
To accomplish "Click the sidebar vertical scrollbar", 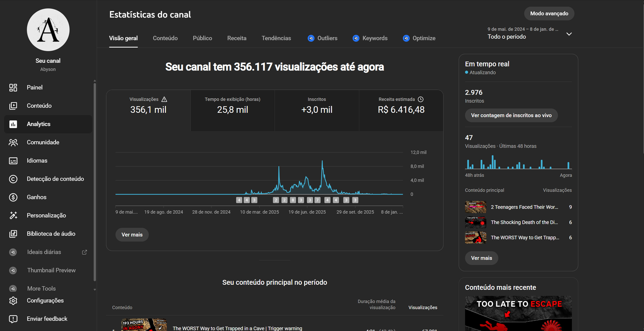I will 95,182.
